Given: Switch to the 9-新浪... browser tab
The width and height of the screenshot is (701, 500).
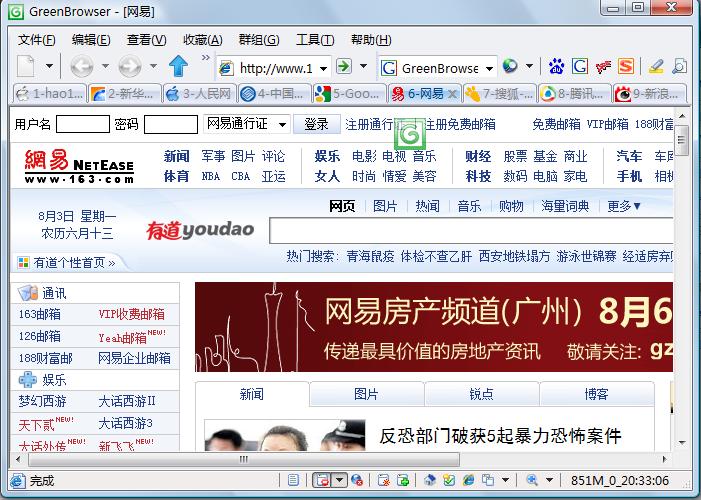Looking at the screenshot, I should coord(650,93).
